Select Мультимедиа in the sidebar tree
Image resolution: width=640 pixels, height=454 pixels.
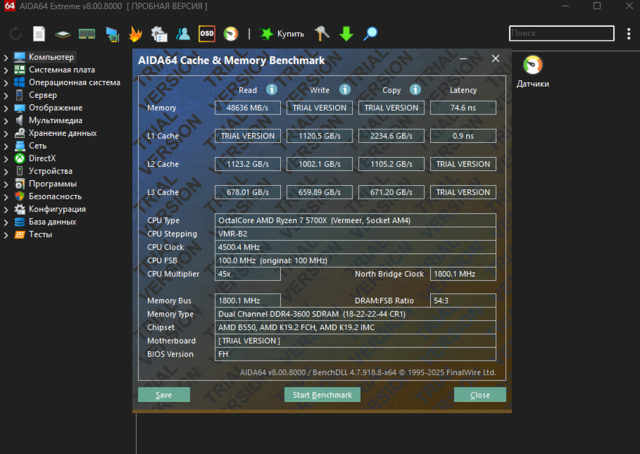click(x=55, y=120)
